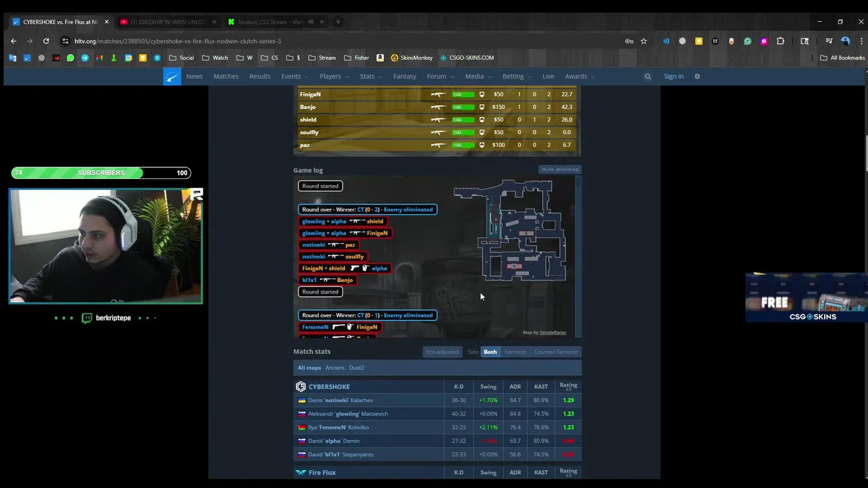Click the muted speaker icon on Nodwin tab

coord(311,22)
